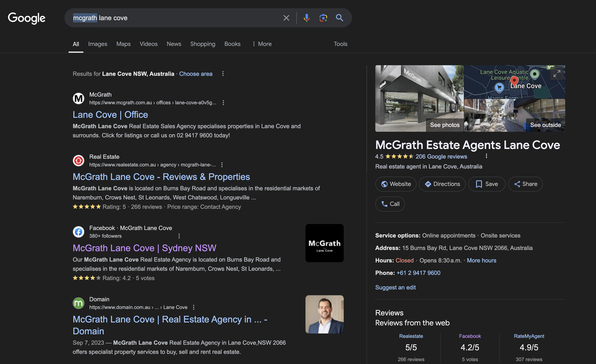Switch to the Maps tab
This screenshot has height=364, width=596.
pos(123,44)
